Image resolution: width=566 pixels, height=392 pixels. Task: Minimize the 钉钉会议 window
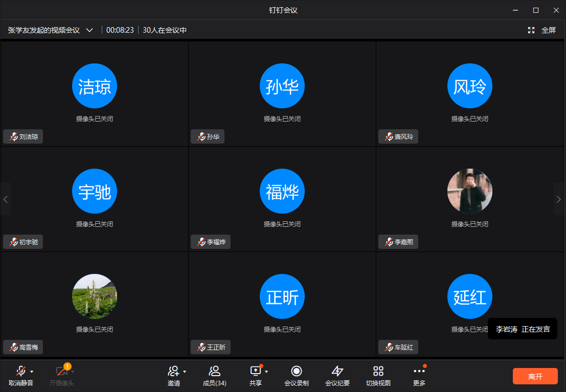pos(515,10)
